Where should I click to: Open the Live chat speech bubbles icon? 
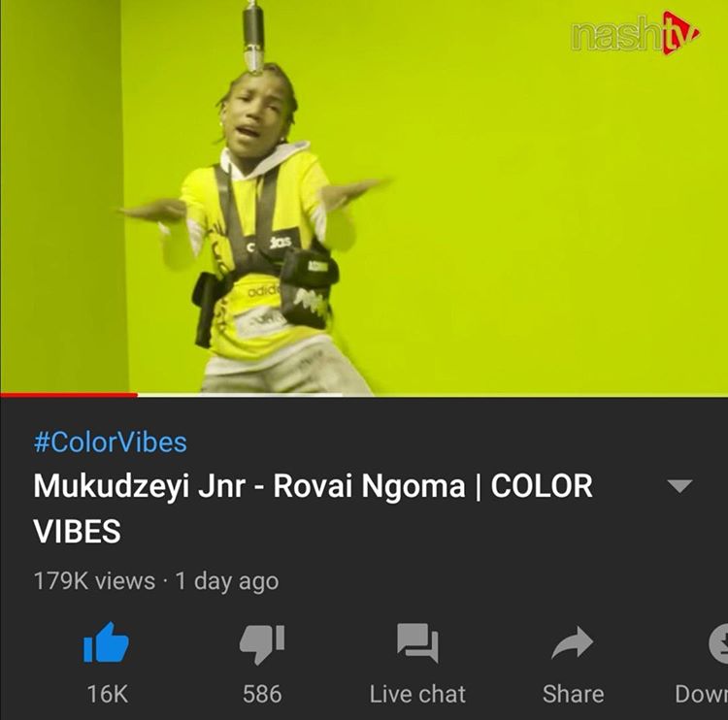[417, 643]
